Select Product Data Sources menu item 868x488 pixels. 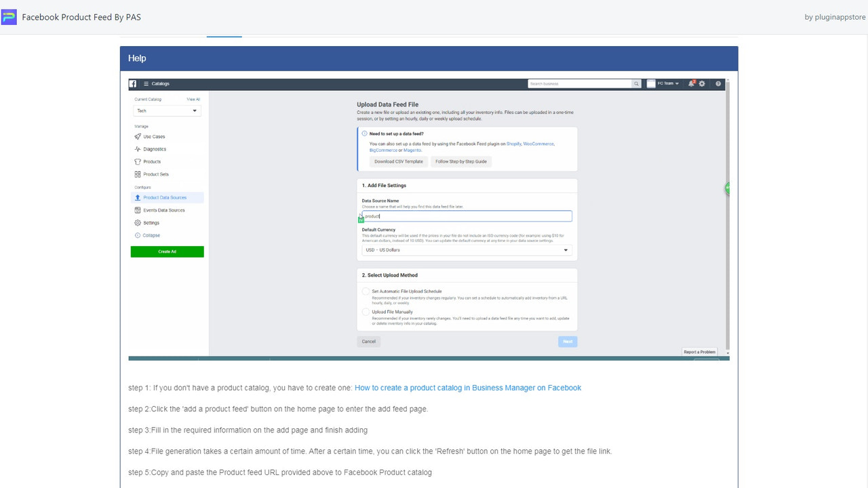click(167, 197)
